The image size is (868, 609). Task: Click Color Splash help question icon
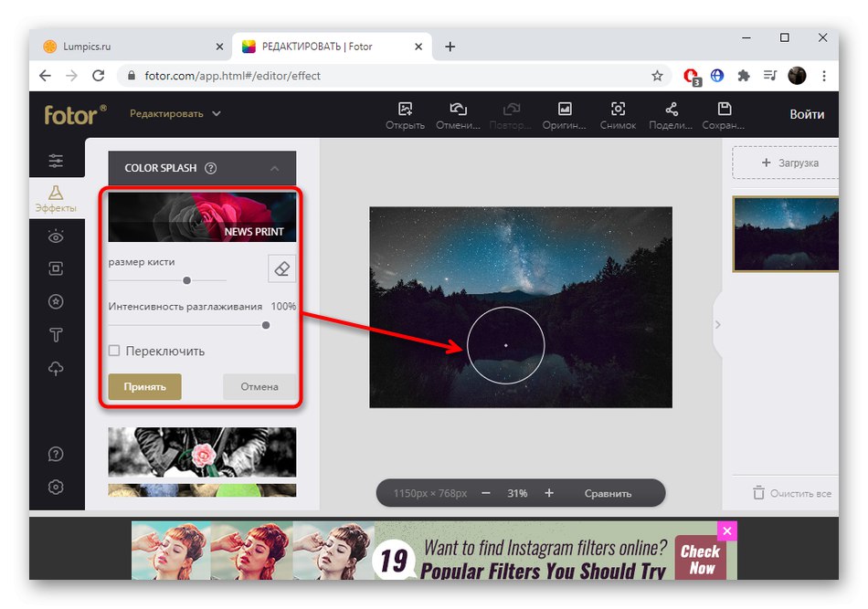tap(210, 168)
